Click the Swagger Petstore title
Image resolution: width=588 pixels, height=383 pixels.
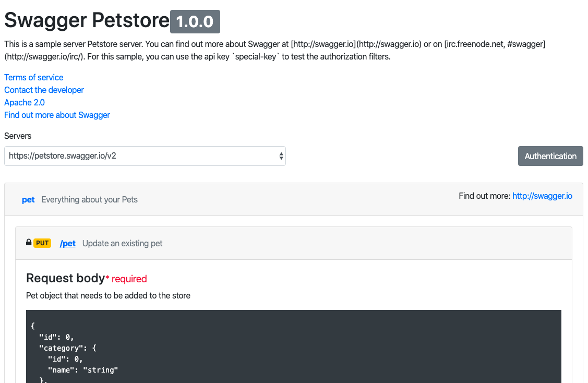[x=87, y=20]
